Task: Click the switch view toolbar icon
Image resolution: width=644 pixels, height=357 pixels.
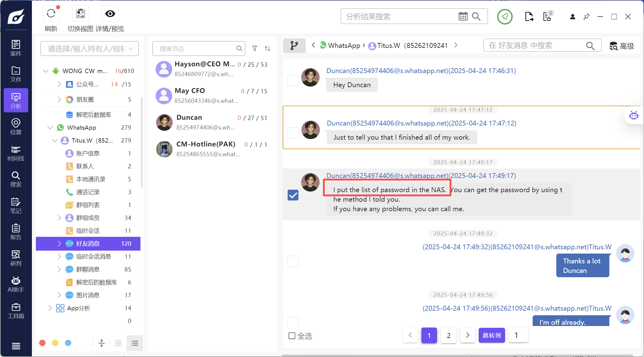Action: pos(80,14)
